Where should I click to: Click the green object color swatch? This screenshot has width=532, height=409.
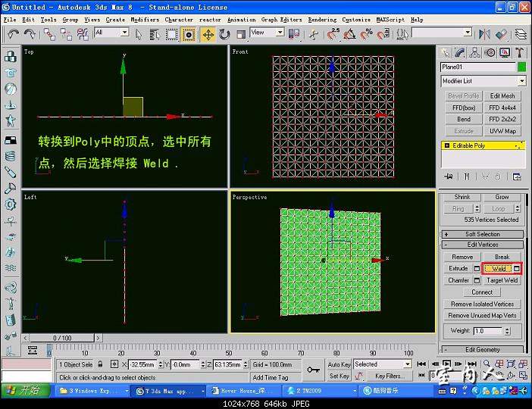click(522, 67)
